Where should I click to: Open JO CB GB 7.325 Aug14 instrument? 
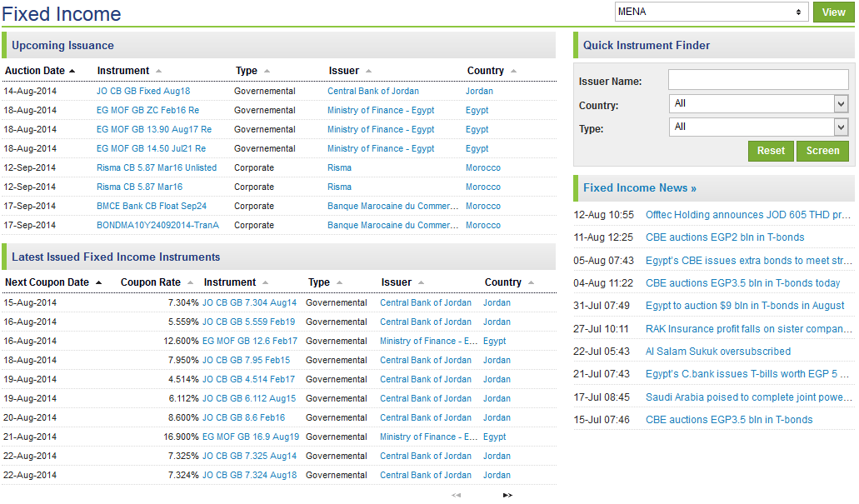pos(249,456)
